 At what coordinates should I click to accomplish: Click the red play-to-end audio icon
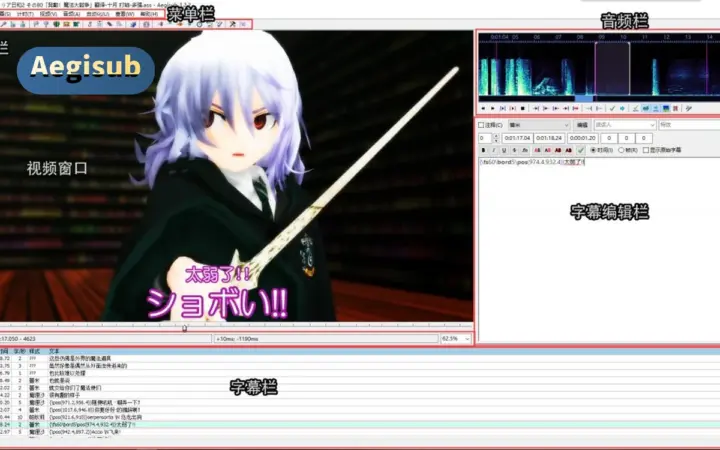coord(575,108)
